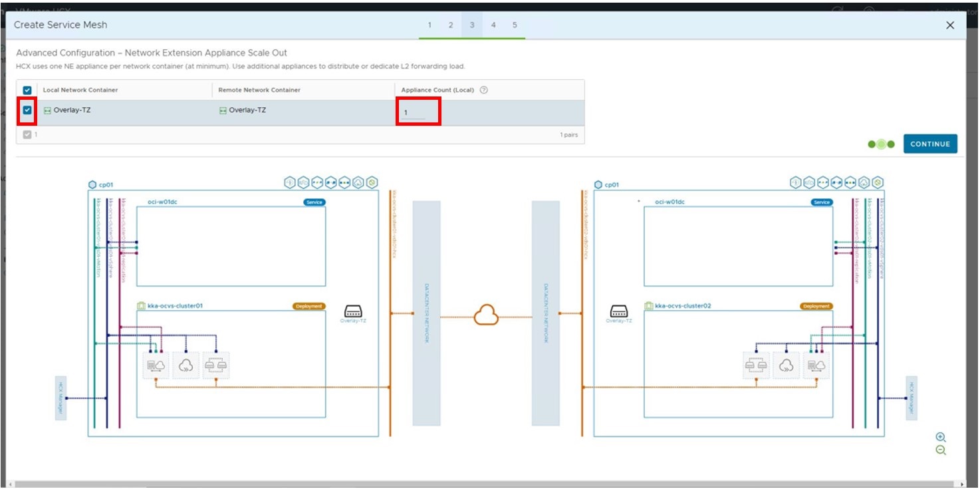Screen dimensions: 980x489
Task: Go to wizard step 4
Action: pyautogui.click(x=493, y=25)
